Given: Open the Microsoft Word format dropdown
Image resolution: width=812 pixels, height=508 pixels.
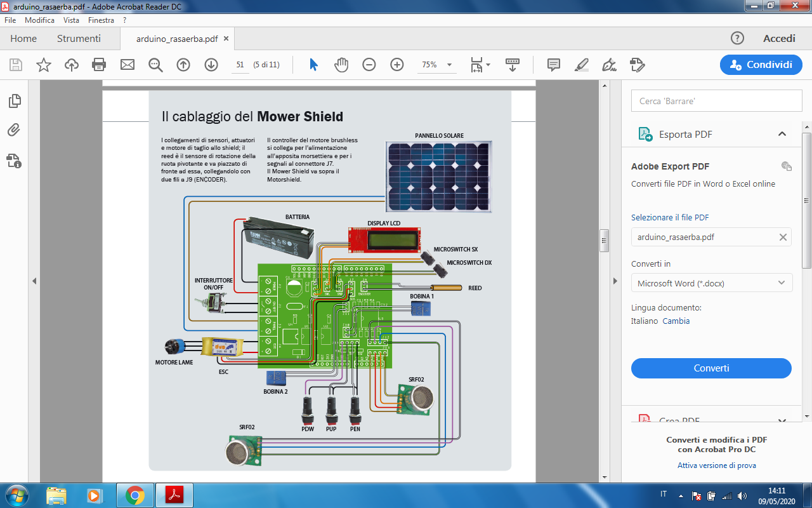Looking at the screenshot, I should [x=711, y=283].
